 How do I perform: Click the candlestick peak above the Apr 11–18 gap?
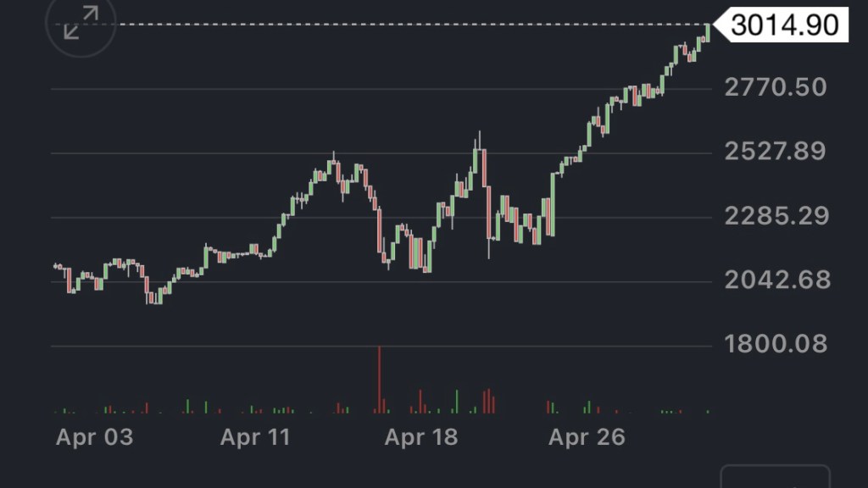(x=333, y=164)
